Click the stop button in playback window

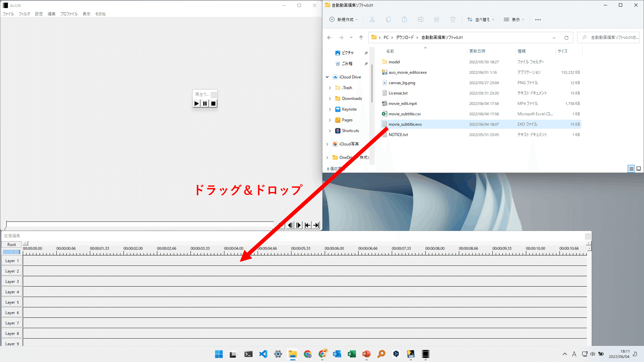[x=213, y=103]
